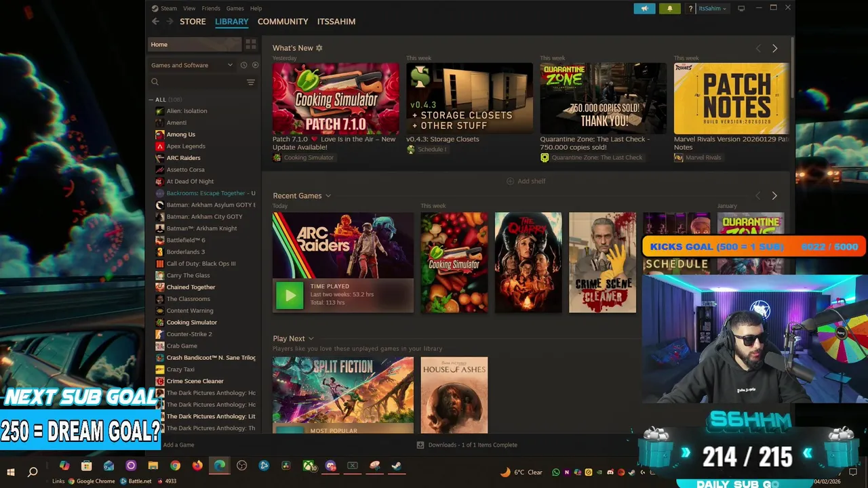
Task: Launch Google Chrome from taskbar
Action: 175,466
